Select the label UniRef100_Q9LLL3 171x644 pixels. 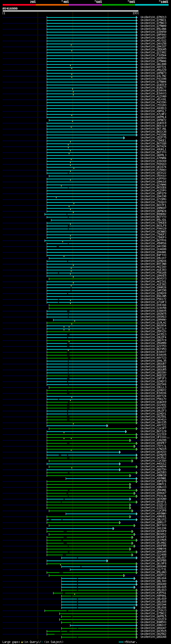pos(153,387)
